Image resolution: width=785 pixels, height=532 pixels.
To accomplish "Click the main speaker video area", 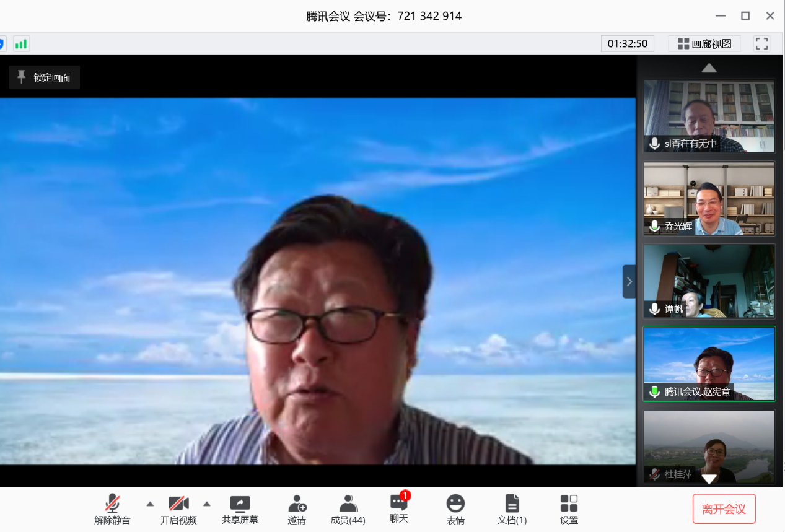I will click(x=318, y=281).
